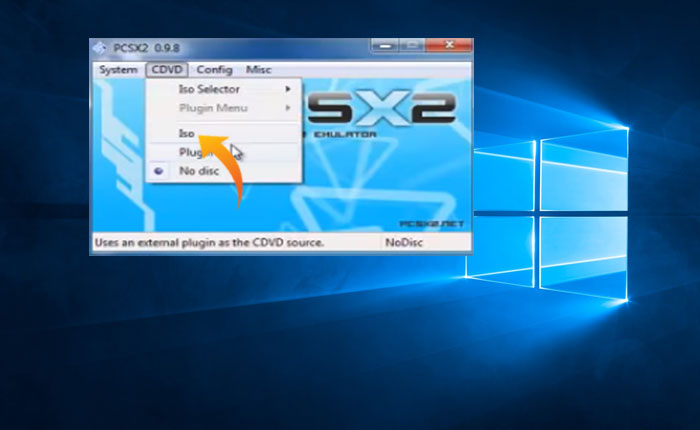This screenshot has width=700, height=430.
Task: Open the Config menu
Action: pos(214,70)
